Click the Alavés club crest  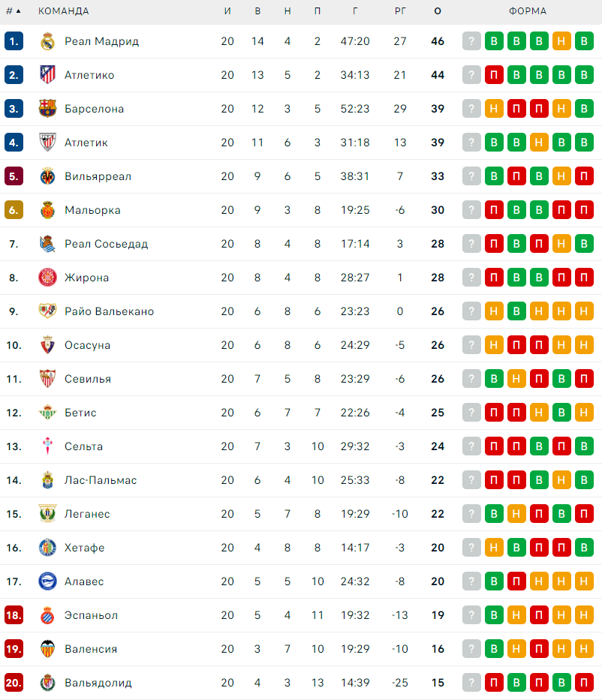click(47, 581)
